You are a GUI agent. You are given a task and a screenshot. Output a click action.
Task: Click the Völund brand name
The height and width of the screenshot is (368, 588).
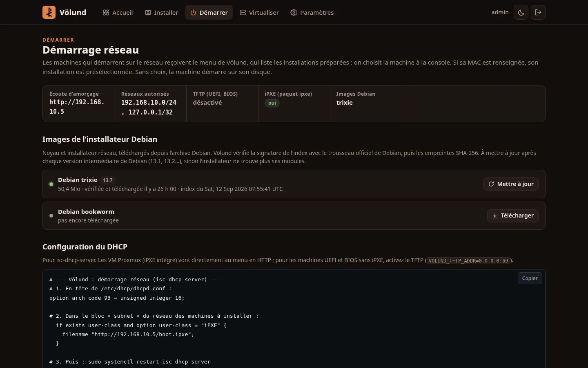73,12
